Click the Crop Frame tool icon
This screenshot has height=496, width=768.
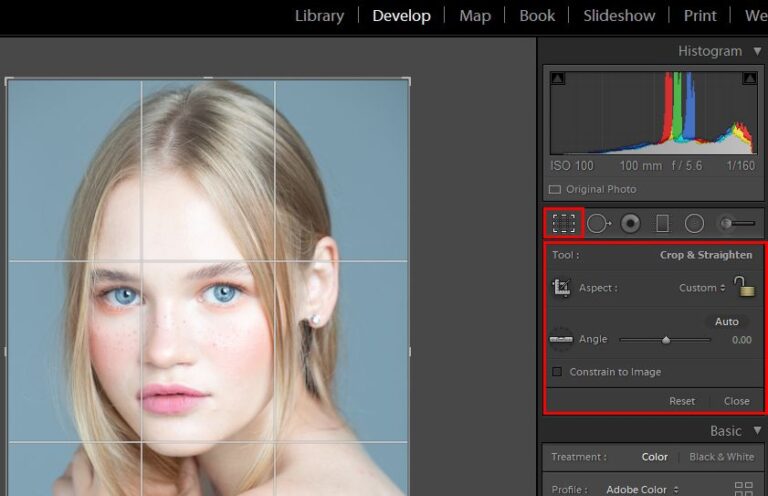(x=561, y=288)
